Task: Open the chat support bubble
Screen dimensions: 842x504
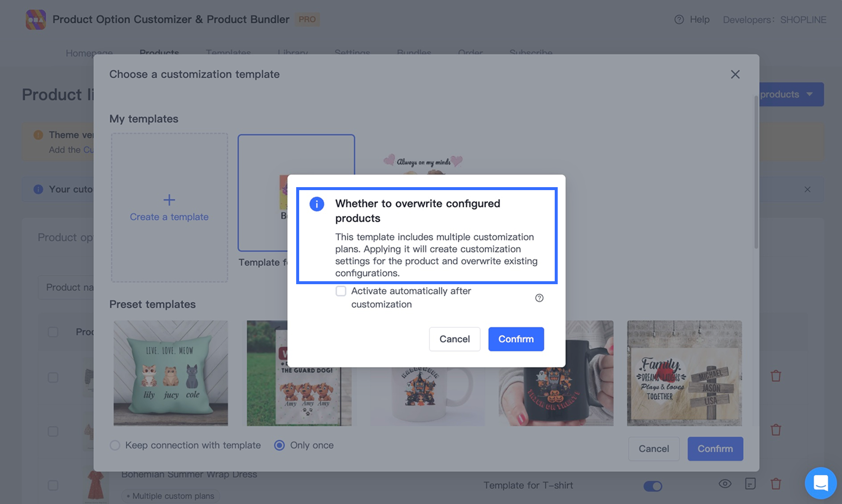Action: click(820, 483)
